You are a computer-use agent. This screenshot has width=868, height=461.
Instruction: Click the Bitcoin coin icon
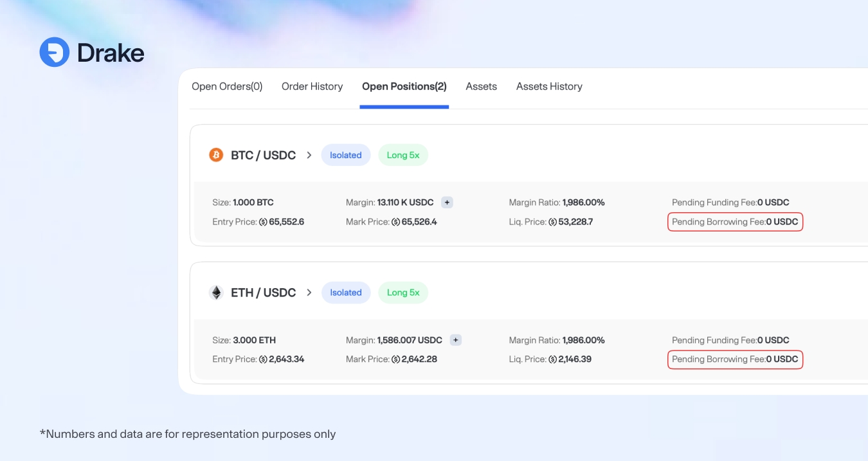(216, 155)
